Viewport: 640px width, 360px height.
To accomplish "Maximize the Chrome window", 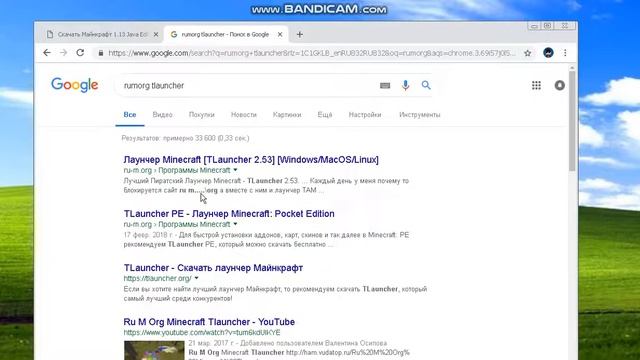I will tap(547, 26).
